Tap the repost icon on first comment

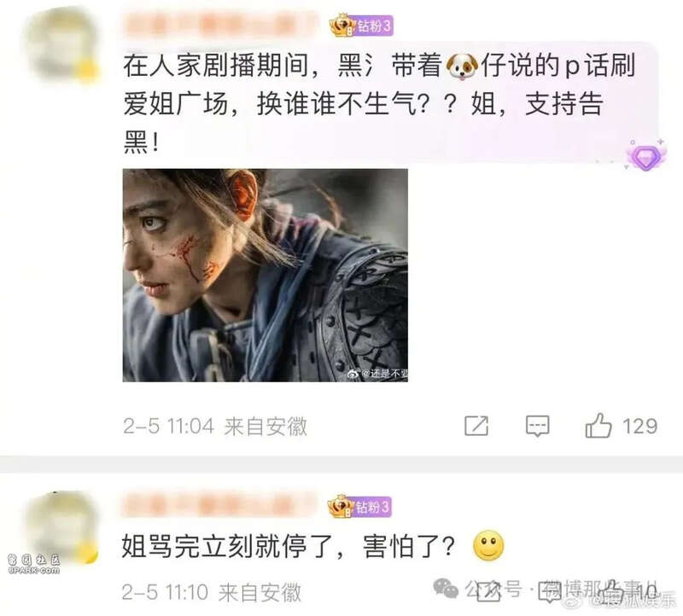pos(476,426)
